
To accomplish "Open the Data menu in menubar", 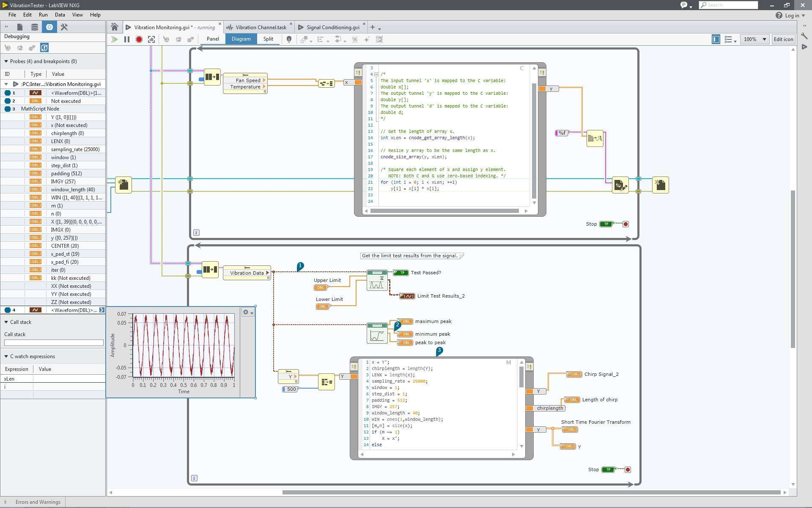I will tap(60, 15).
